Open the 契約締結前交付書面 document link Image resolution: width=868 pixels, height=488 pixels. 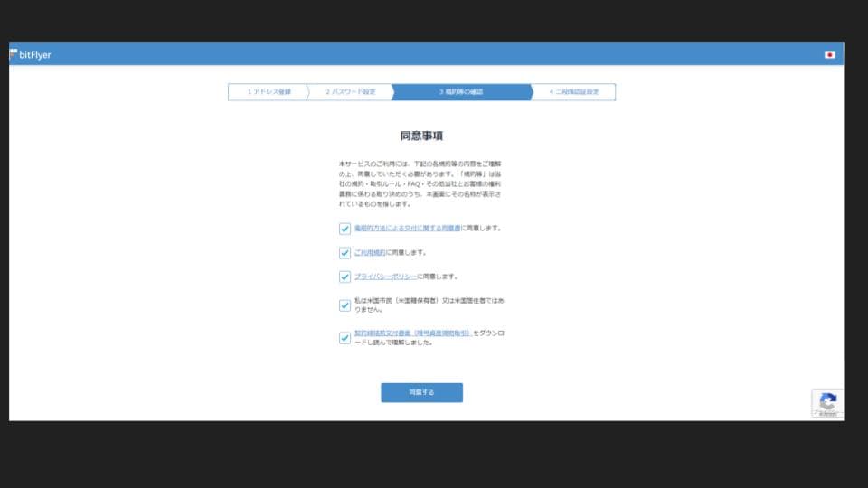click(413, 333)
